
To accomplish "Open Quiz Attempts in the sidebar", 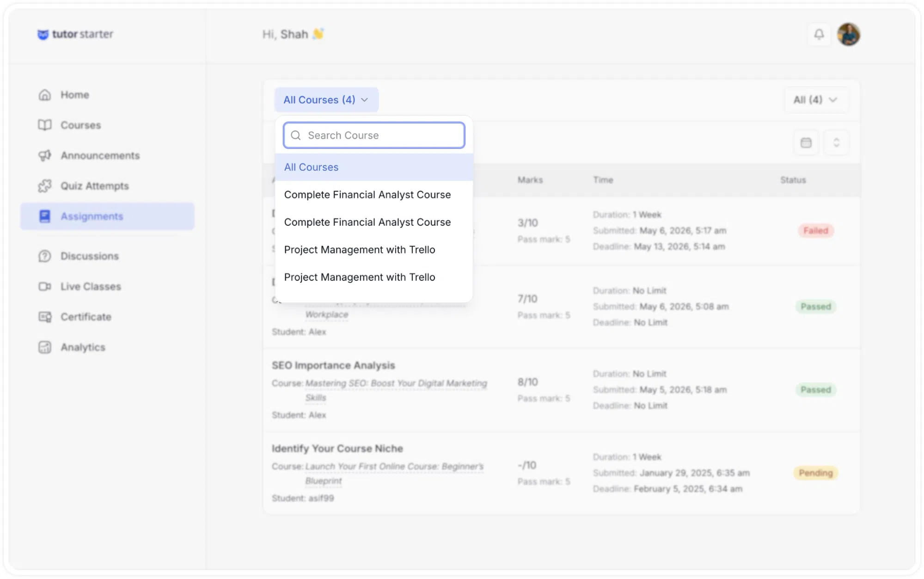I will click(x=107, y=186).
